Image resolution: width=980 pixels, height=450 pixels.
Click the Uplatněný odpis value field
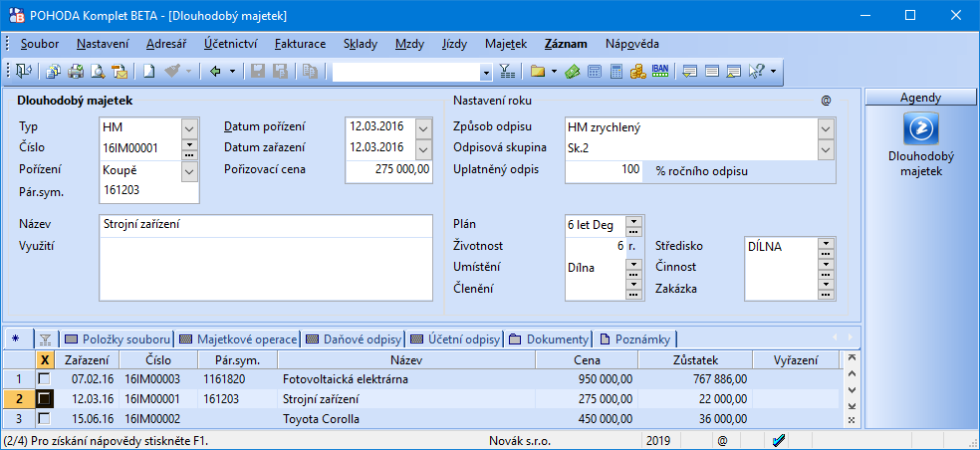point(604,170)
